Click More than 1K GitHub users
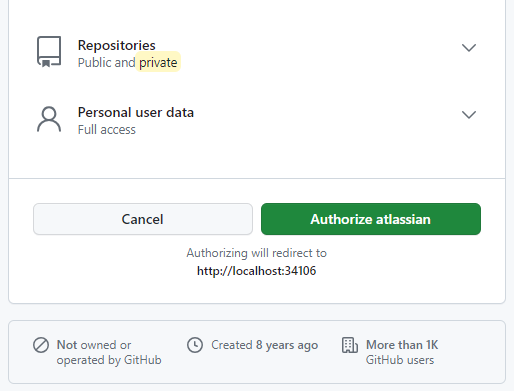 pos(402,352)
